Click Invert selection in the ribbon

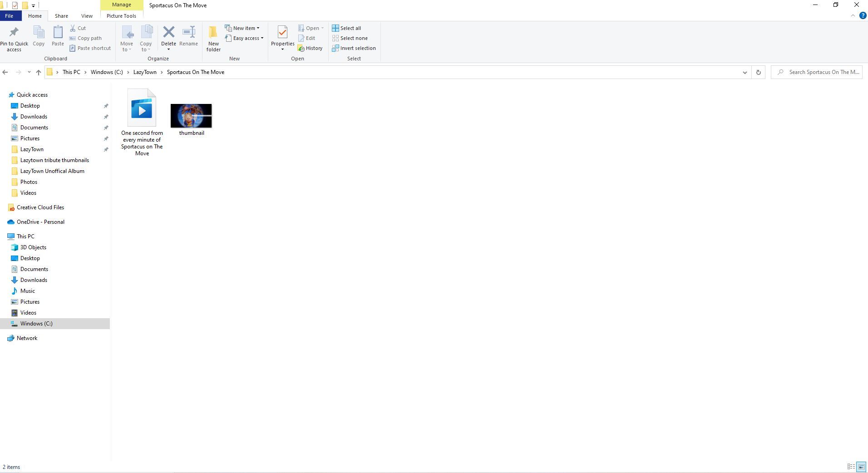coord(354,48)
